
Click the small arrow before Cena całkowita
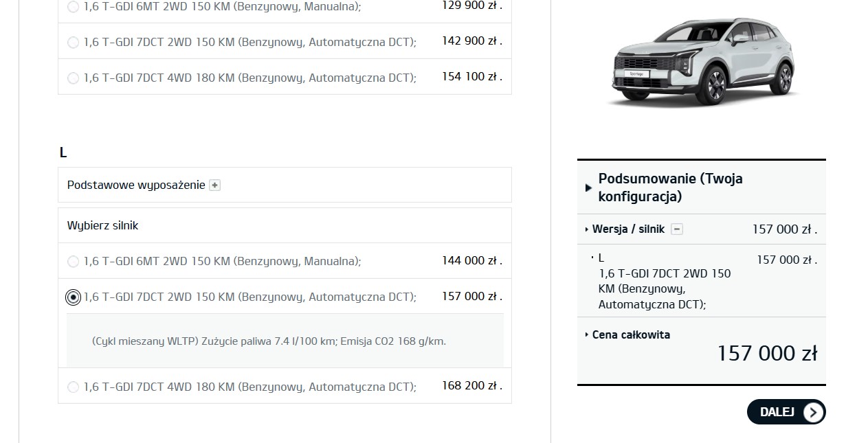(x=586, y=334)
